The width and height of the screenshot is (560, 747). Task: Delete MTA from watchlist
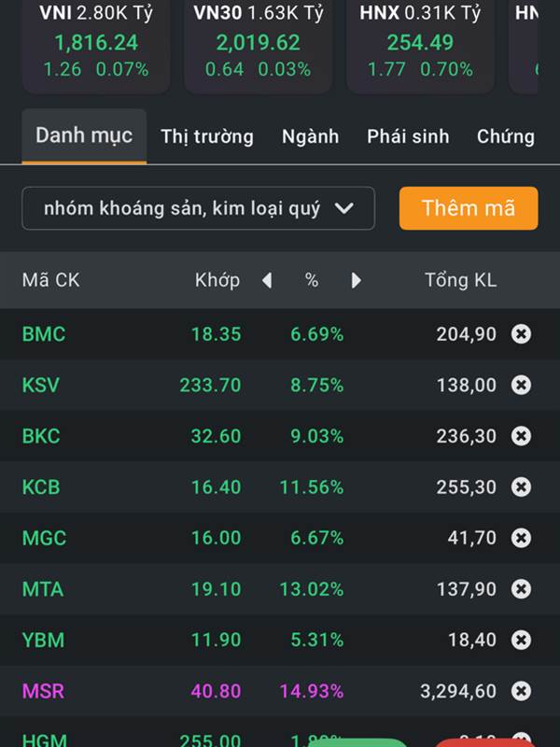point(521,589)
